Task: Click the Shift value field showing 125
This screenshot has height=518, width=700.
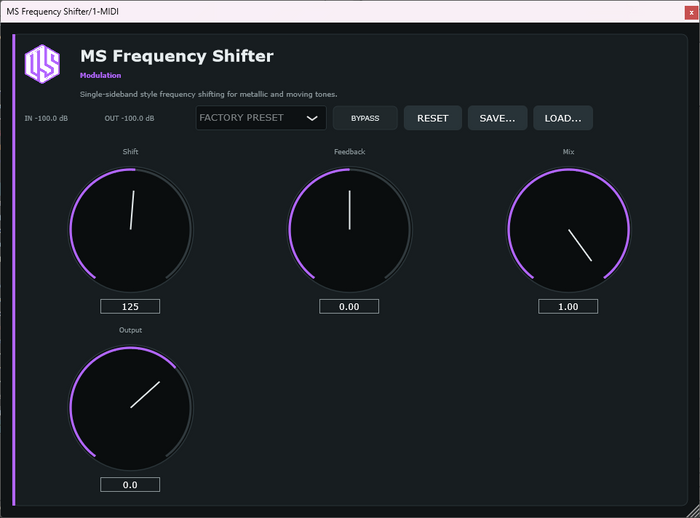Action: 130,306
